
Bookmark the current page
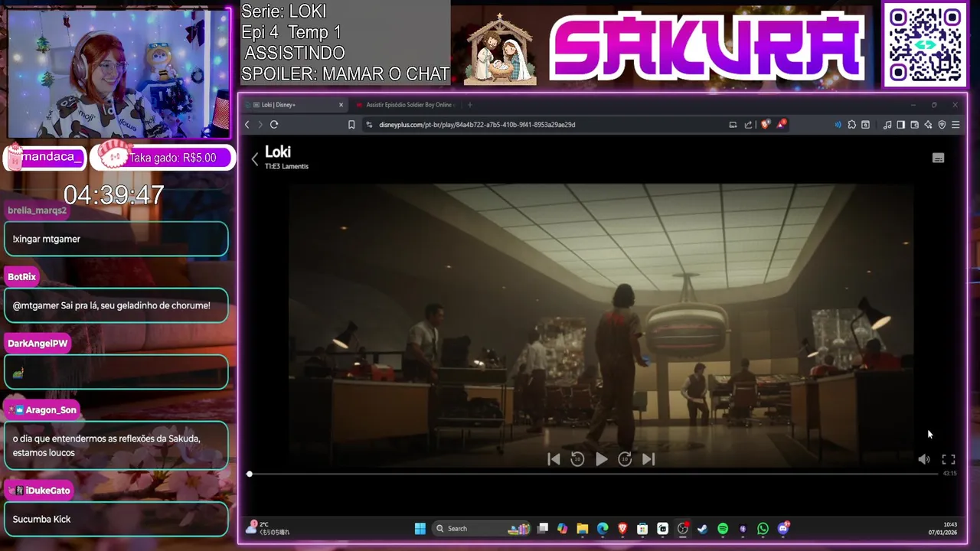point(351,125)
